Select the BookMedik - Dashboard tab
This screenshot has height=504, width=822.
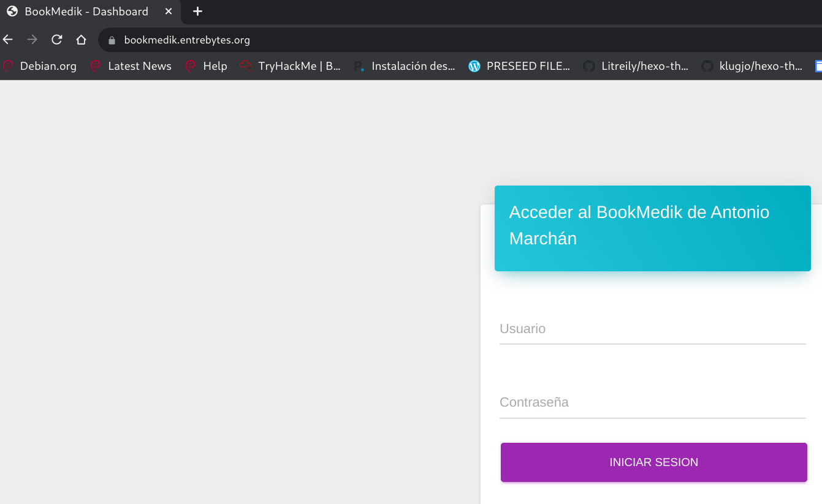[x=86, y=12]
